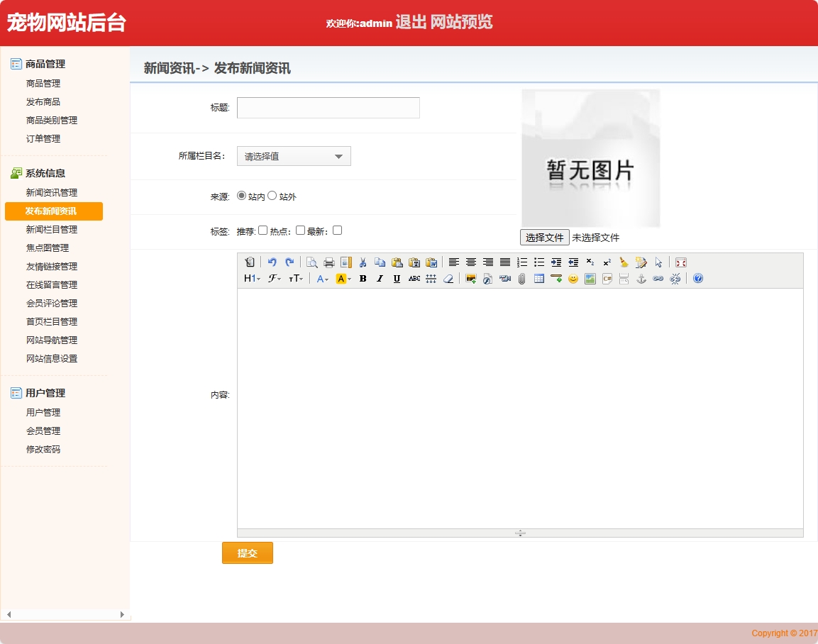Screen dimensions: 818x644
Task: Open 新闻栏目管理 in the sidebar menu
Action: point(53,229)
